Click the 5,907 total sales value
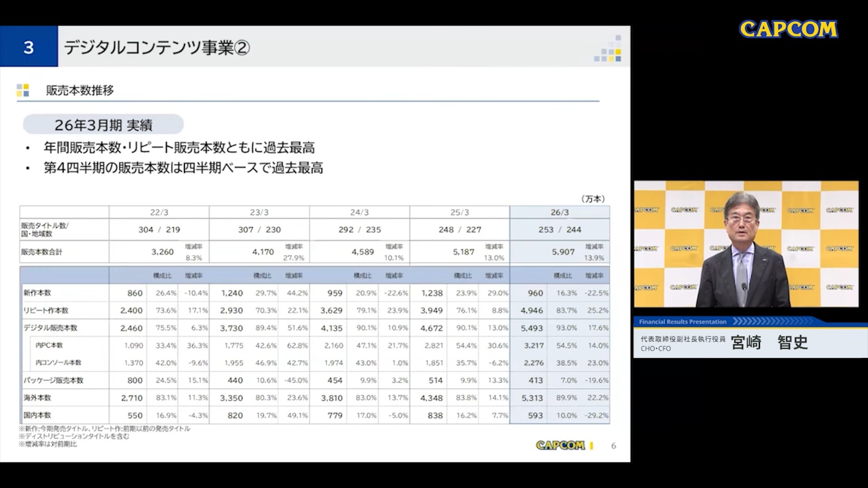This screenshot has height=488, width=868. [x=563, y=252]
